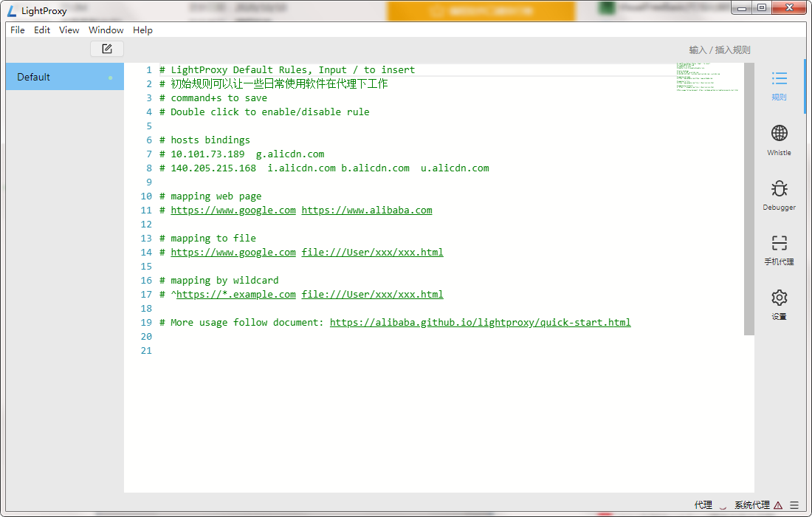Click the lightproxy quick-start.html documentation link
812x517 pixels.
[480, 323]
